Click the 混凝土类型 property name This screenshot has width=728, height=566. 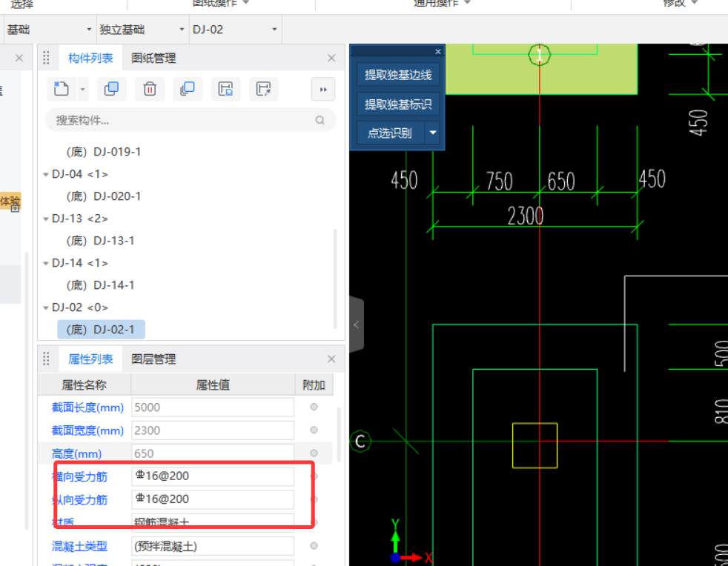(x=79, y=546)
